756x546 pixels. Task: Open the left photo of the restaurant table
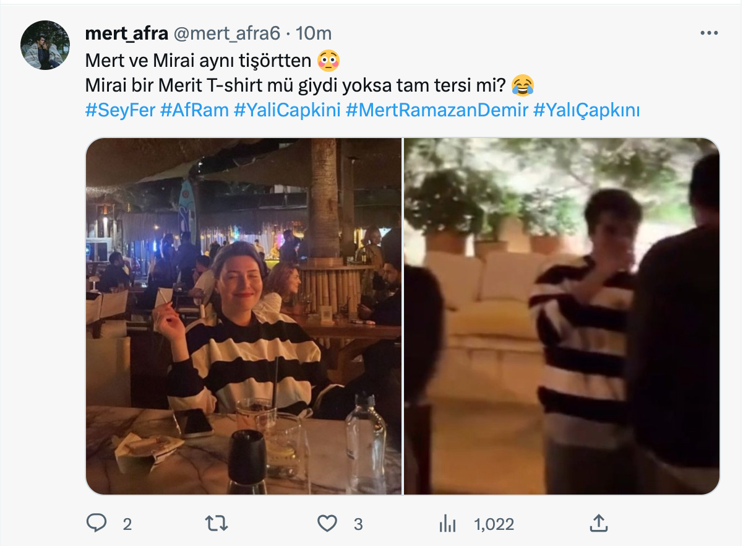coord(244,316)
